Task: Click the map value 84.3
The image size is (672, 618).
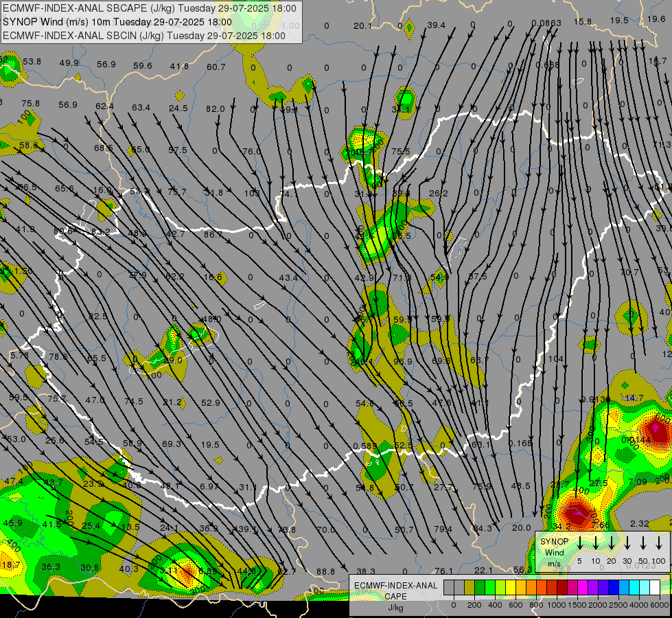Action: point(483,528)
